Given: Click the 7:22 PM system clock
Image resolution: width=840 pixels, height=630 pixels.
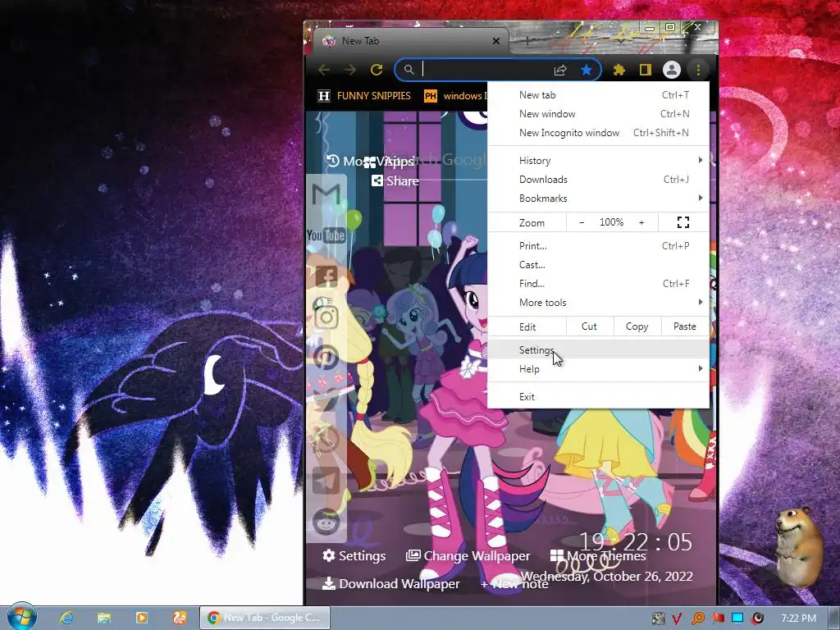Looking at the screenshot, I should (798, 619).
